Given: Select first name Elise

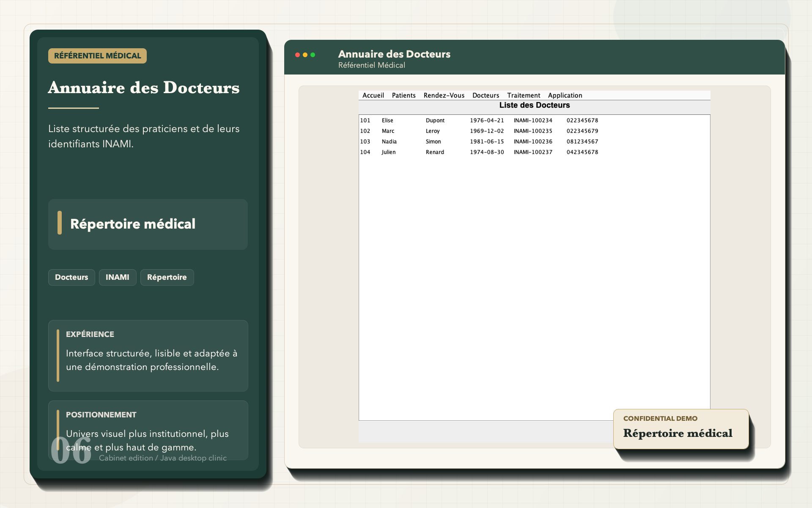Looking at the screenshot, I should point(387,120).
